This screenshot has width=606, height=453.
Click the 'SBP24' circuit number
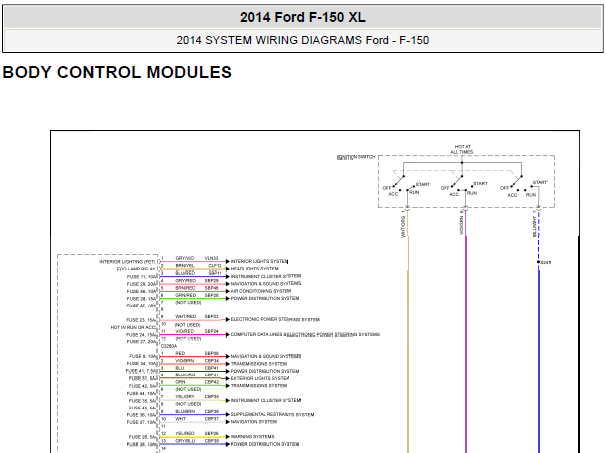[x=211, y=331]
